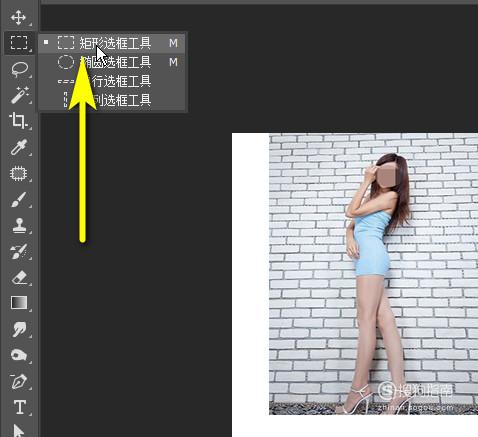Choose single column 单列选框工具 menu entry
478x437 pixels.
click(x=112, y=100)
